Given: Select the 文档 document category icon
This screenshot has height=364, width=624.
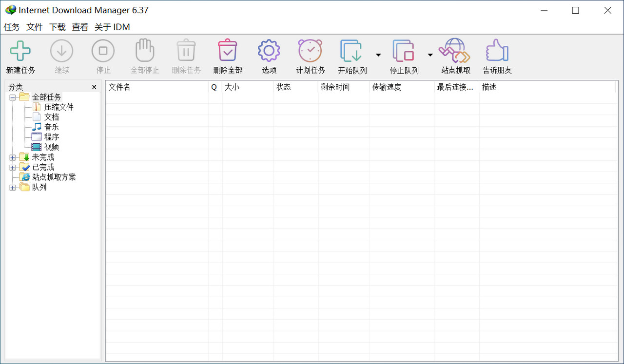Looking at the screenshot, I should tap(37, 117).
